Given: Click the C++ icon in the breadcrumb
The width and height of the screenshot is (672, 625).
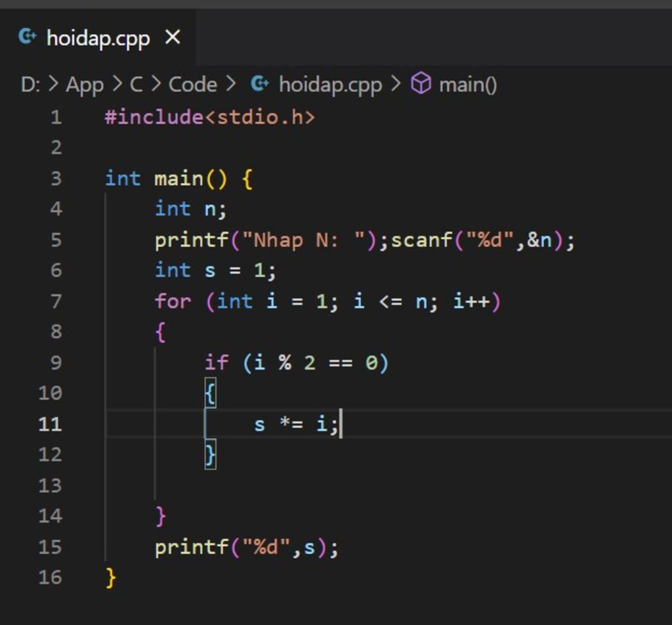Looking at the screenshot, I should (x=260, y=83).
